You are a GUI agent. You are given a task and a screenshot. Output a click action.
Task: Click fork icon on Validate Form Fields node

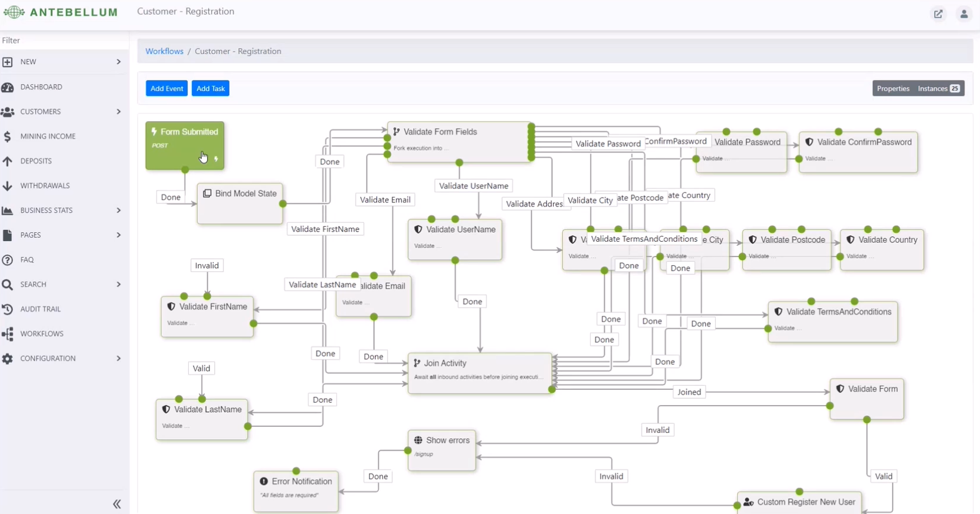tap(396, 132)
